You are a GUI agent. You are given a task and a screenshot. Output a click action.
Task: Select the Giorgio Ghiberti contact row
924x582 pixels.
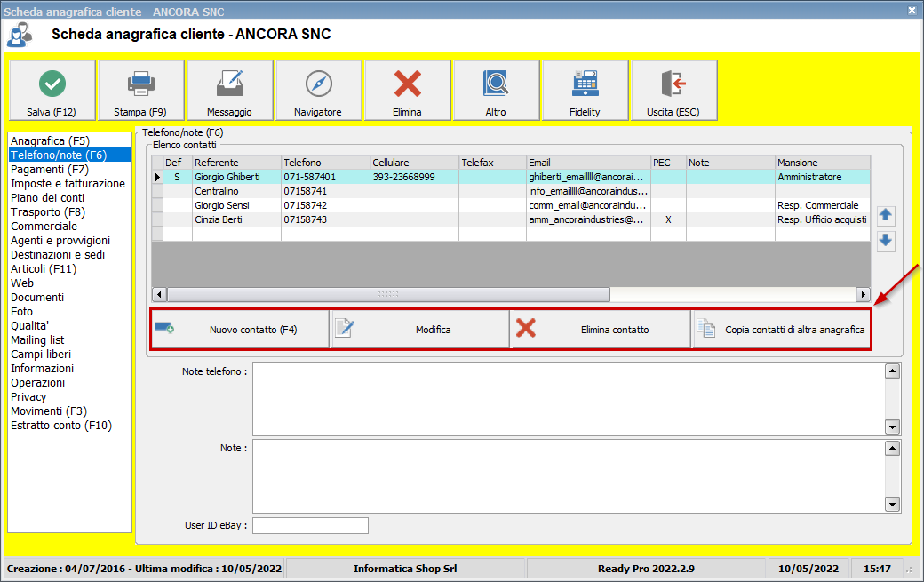pos(511,177)
